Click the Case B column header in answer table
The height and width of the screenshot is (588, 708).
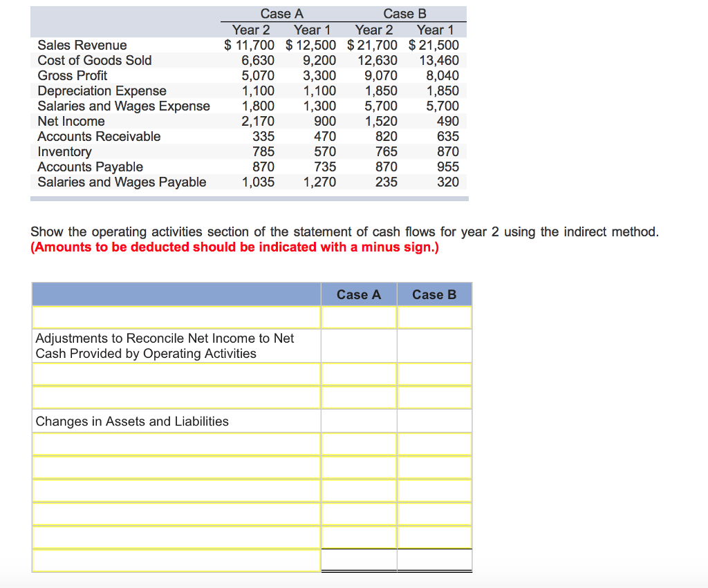(x=434, y=294)
